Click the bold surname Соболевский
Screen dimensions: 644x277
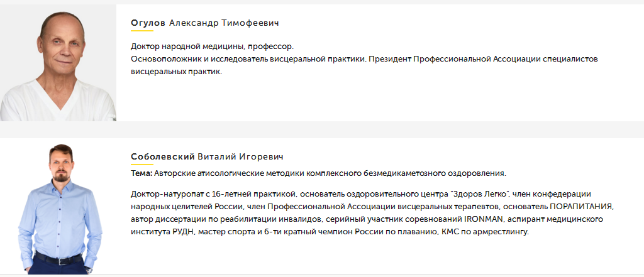(x=162, y=157)
